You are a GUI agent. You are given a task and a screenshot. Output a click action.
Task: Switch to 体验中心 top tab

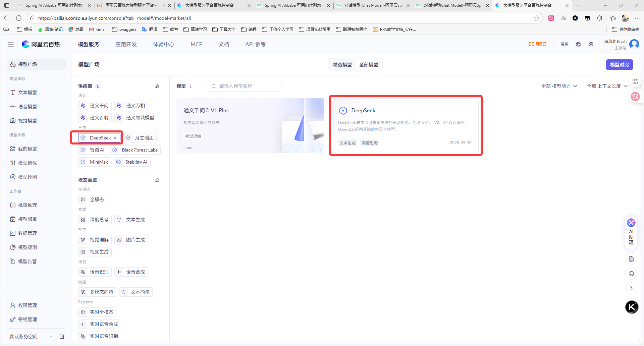pyautogui.click(x=164, y=44)
